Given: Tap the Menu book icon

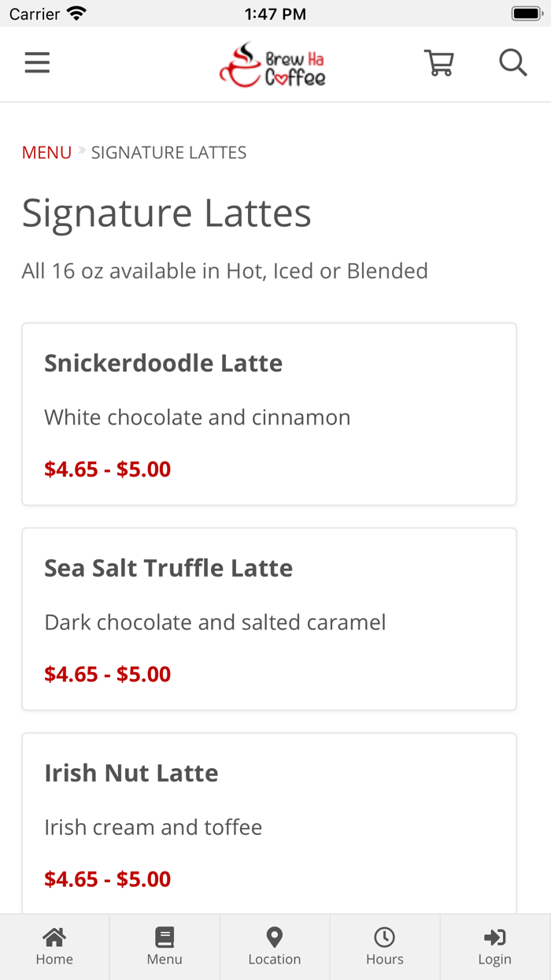Looking at the screenshot, I should pyautogui.click(x=165, y=937).
